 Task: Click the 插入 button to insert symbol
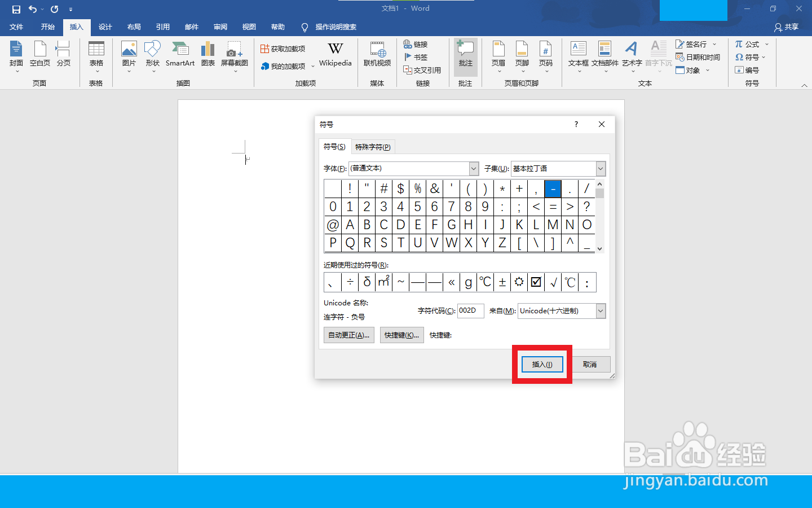tap(541, 364)
